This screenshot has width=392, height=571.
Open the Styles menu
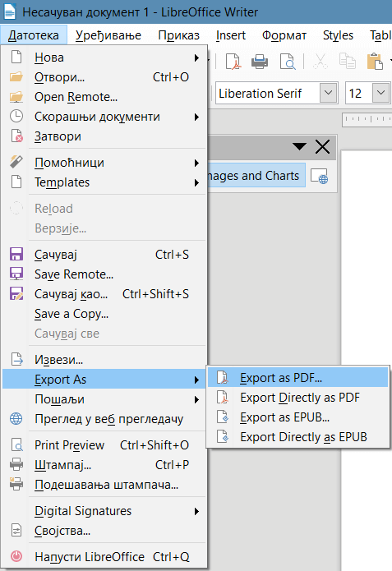coord(338,35)
